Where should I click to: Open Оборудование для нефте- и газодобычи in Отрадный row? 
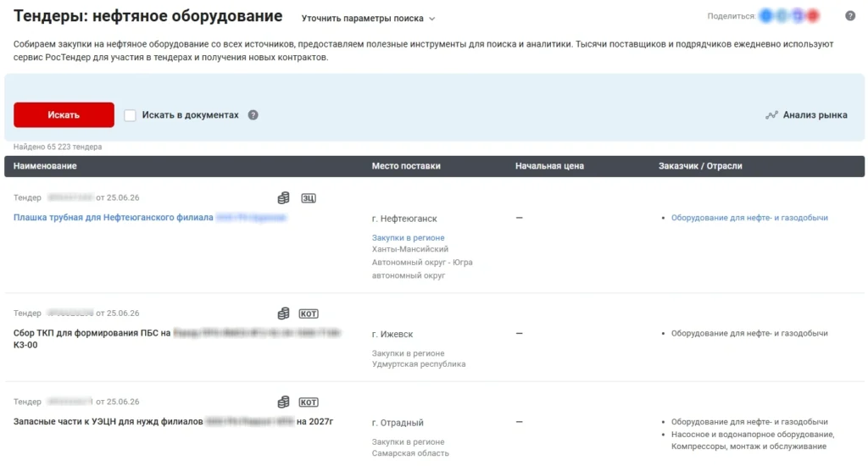coord(749,422)
